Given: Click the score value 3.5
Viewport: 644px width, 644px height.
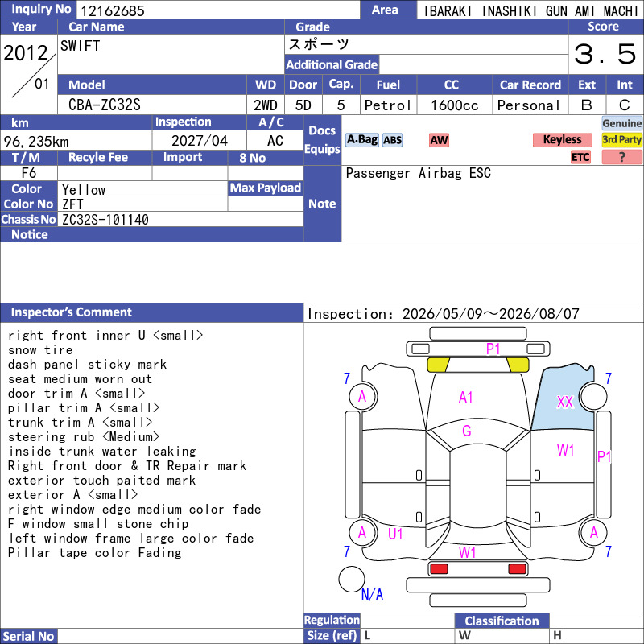Looking at the screenshot, I should [x=605, y=54].
